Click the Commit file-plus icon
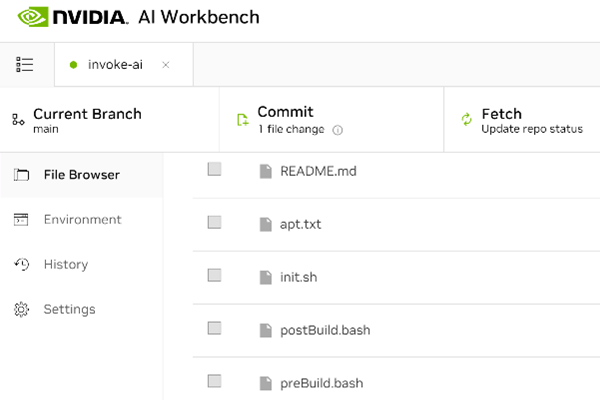The height and width of the screenshot is (400, 600). (242, 120)
